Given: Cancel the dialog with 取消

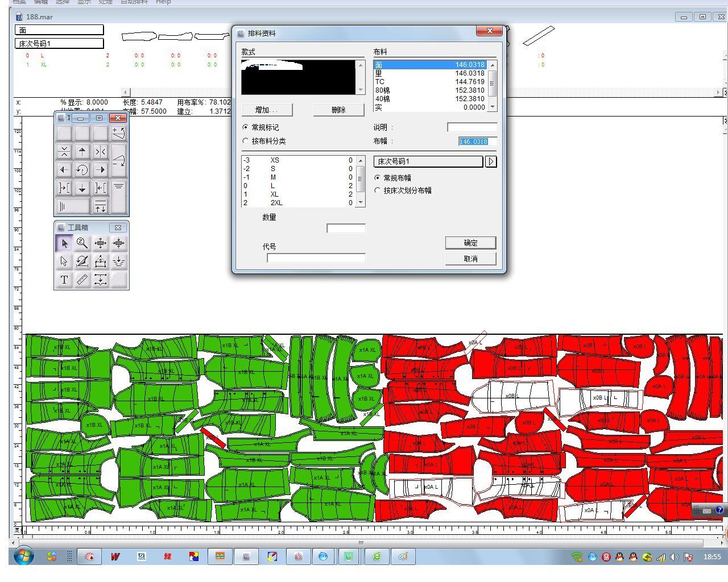Looking at the screenshot, I should pos(471,259).
